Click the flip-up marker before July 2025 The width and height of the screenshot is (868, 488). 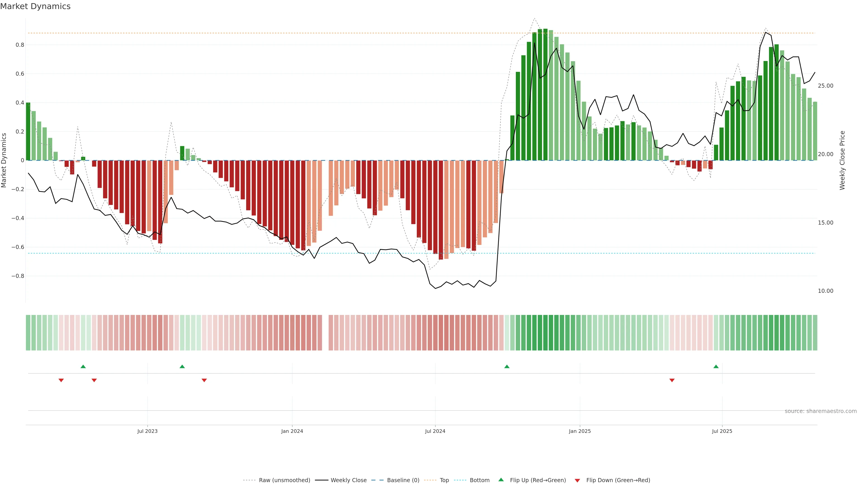coord(716,366)
